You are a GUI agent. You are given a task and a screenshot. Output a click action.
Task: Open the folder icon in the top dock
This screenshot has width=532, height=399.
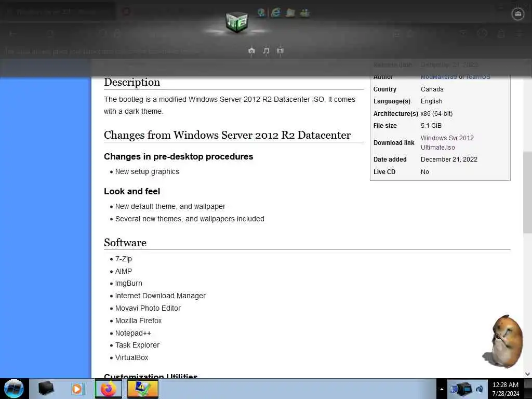click(x=290, y=13)
